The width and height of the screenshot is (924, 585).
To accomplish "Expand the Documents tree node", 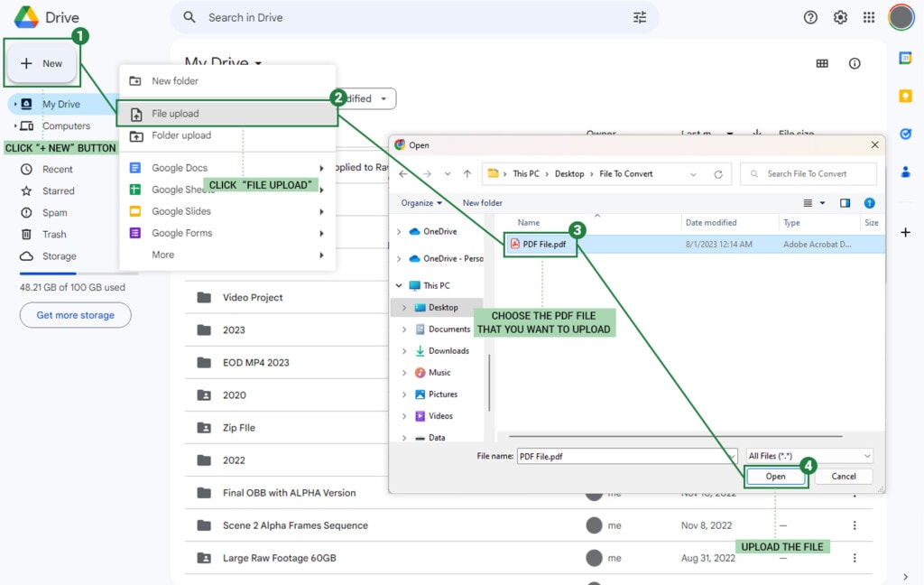I will (x=404, y=329).
